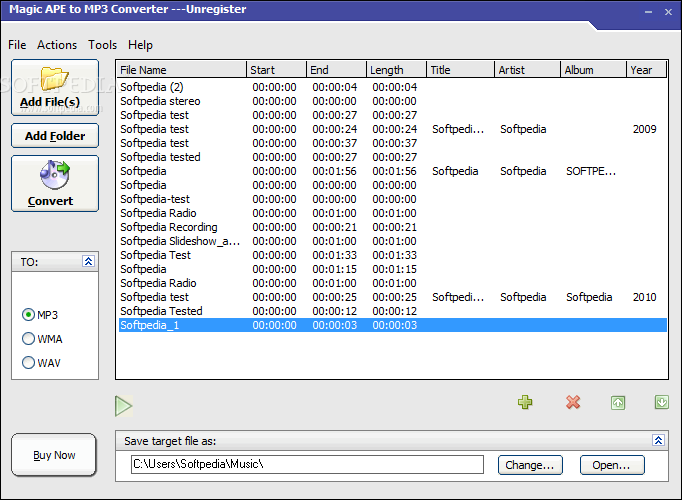Sort by Title column header
Viewport: 682px width, 500px height.
click(461, 70)
